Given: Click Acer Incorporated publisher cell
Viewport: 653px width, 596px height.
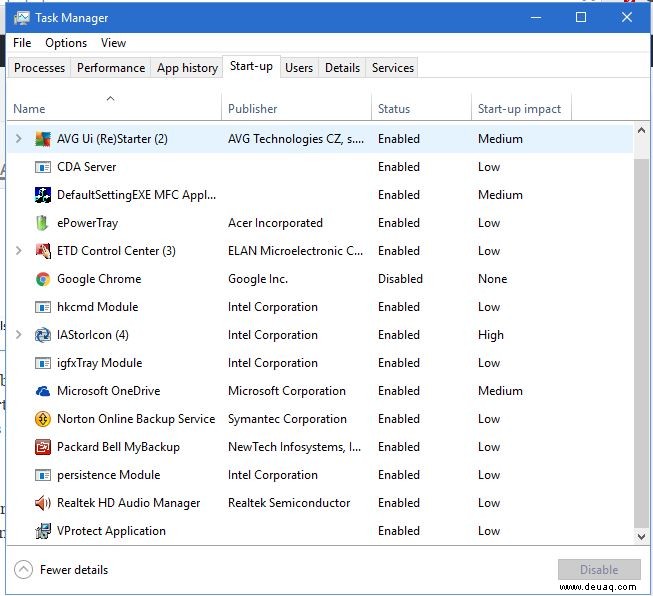Looking at the screenshot, I should point(275,223).
